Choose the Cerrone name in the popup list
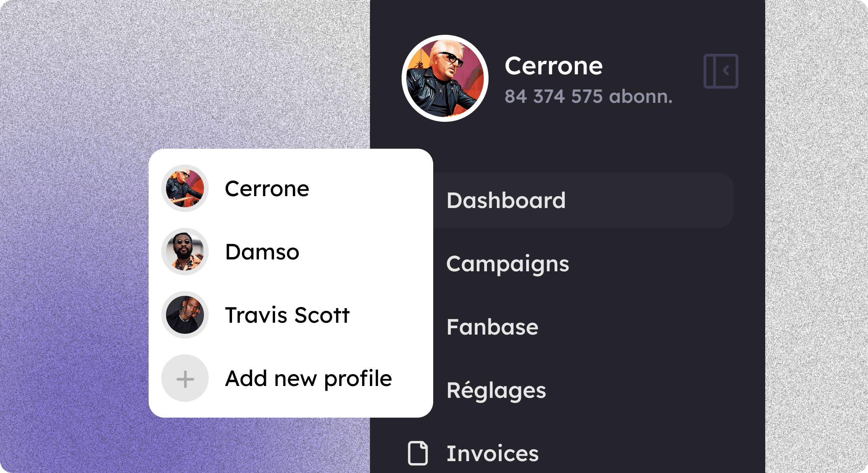Viewport: 868px width, 473px height. tap(267, 189)
